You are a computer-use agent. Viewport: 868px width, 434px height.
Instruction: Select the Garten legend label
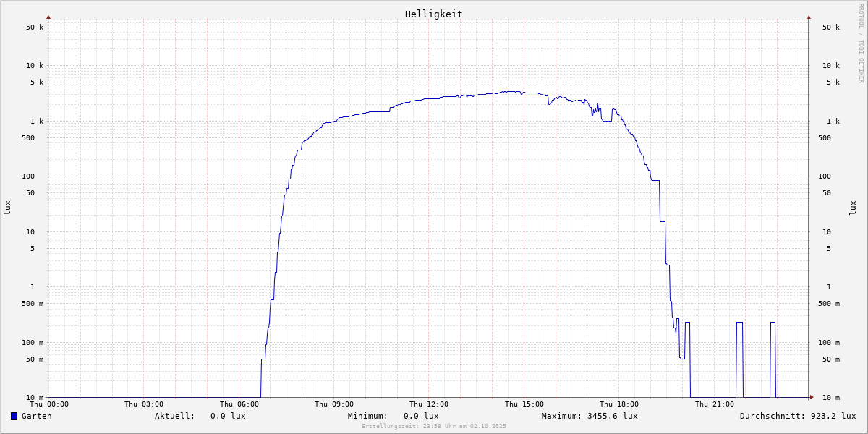(x=37, y=416)
